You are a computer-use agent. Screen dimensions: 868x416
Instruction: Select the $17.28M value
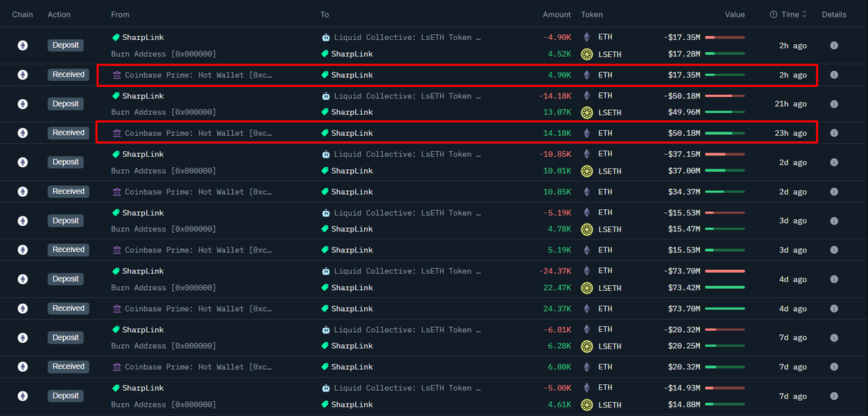coord(683,54)
